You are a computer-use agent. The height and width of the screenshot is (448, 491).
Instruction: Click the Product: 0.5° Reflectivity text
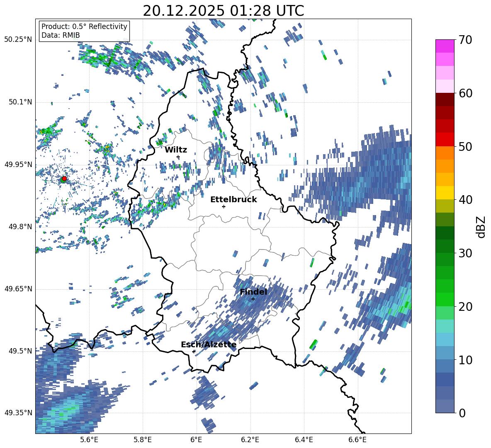coord(84,27)
